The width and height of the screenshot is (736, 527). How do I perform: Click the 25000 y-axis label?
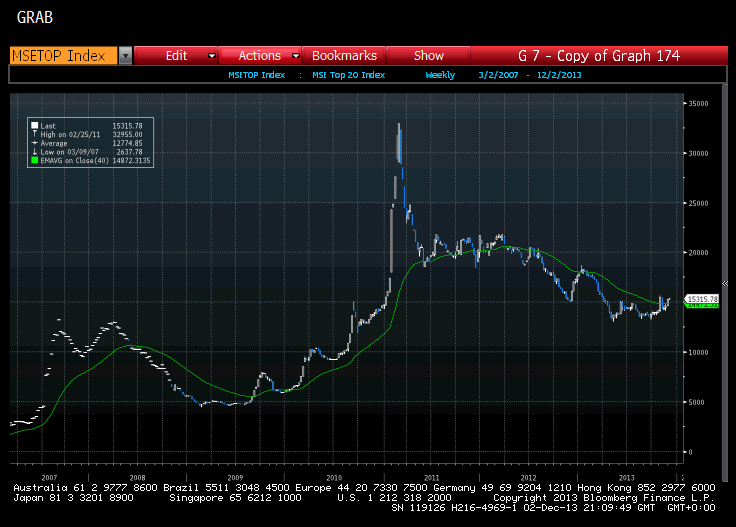698,203
